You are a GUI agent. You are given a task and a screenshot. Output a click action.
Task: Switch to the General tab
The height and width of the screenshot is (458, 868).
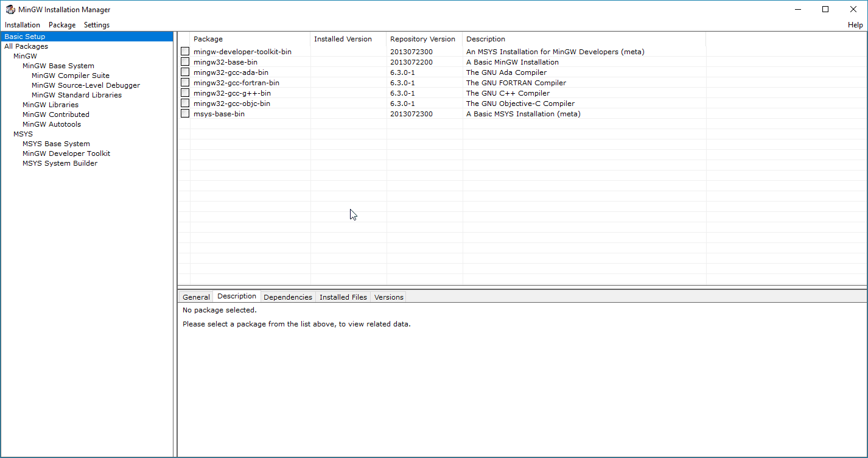coord(196,297)
